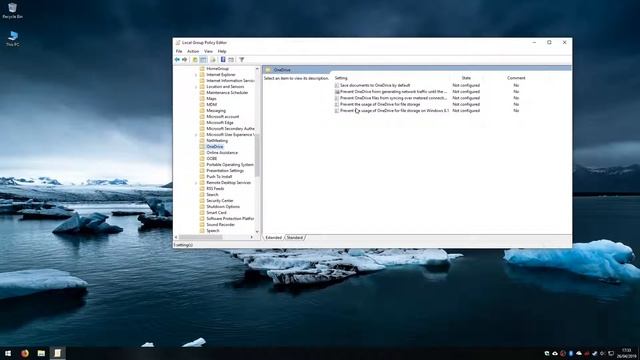Switch to the Standard tab
Image resolution: width=640 pixels, height=360 pixels.
pos(294,238)
